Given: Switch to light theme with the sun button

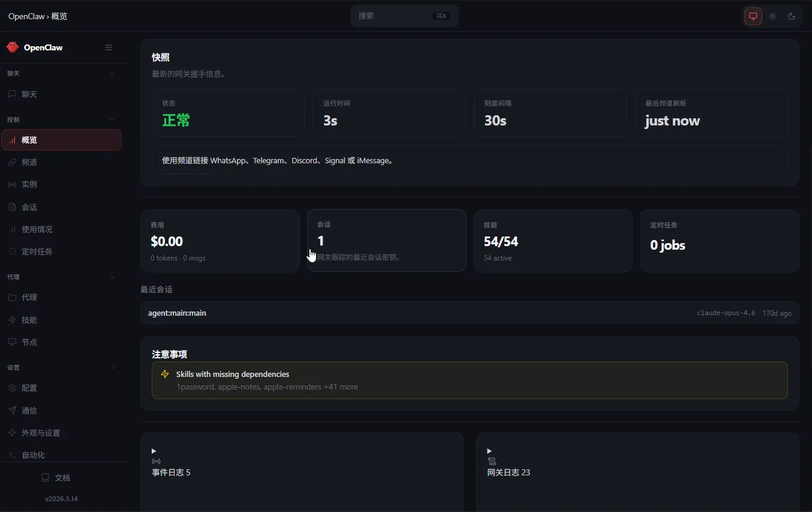Looking at the screenshot, I should point(772,16).
